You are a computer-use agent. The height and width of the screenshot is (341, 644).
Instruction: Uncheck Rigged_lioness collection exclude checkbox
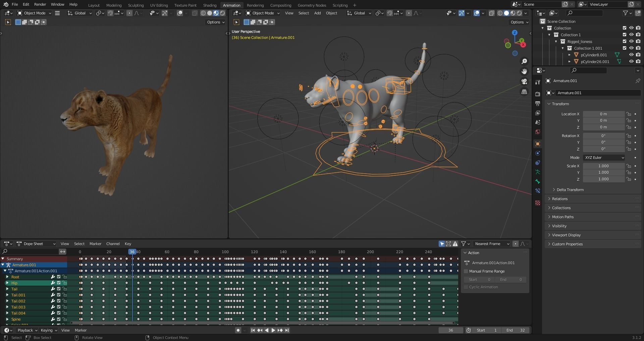click(625, 42)
